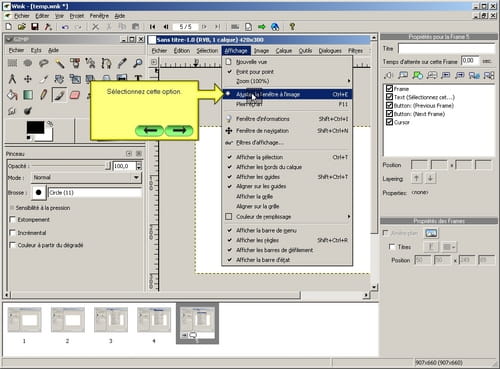Image resolution: width=500 pixels, height=369 pixels.
Task: Open the Mode Normal dropdown
Action: tap(86, 178)
